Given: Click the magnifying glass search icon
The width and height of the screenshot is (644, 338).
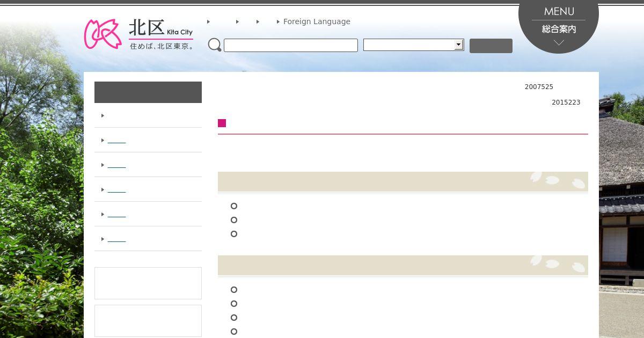Looking at the screenshot, I should coord(215,45).
